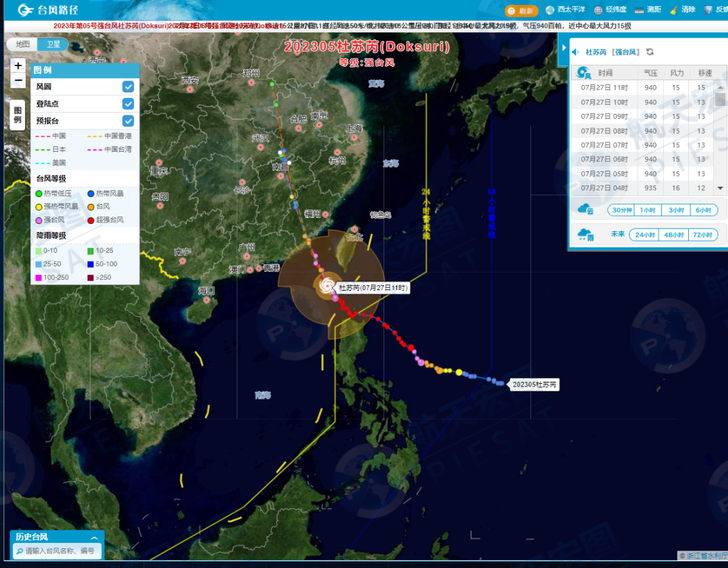The width and height of the screenshot is (728, 568).
Task: Click the 西太平洋 globe icon
Action: [550, 10]
